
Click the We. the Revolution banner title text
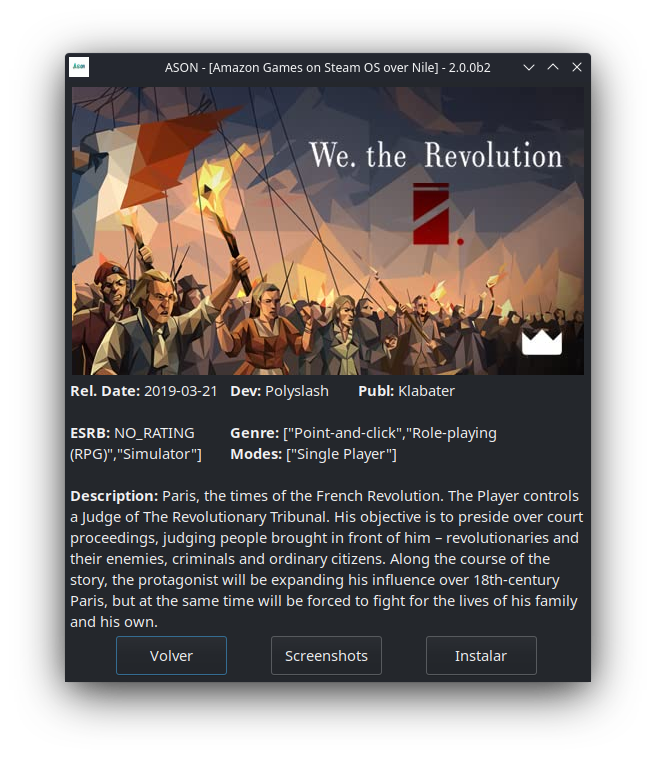436,155
